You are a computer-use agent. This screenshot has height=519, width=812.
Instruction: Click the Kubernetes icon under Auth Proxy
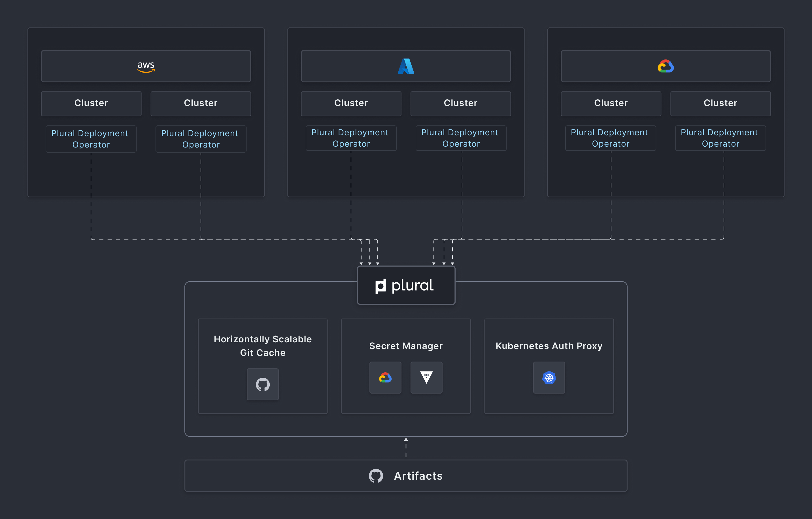[549, 377]
